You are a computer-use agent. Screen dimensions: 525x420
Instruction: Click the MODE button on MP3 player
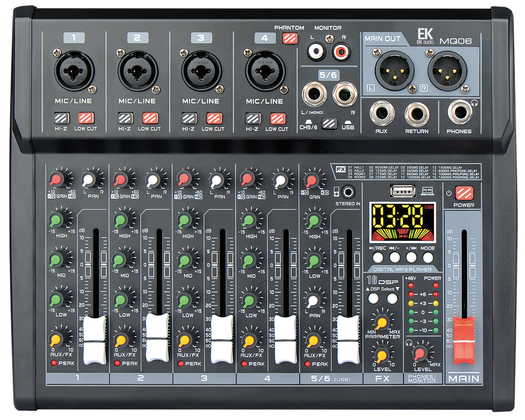(428, 257)
